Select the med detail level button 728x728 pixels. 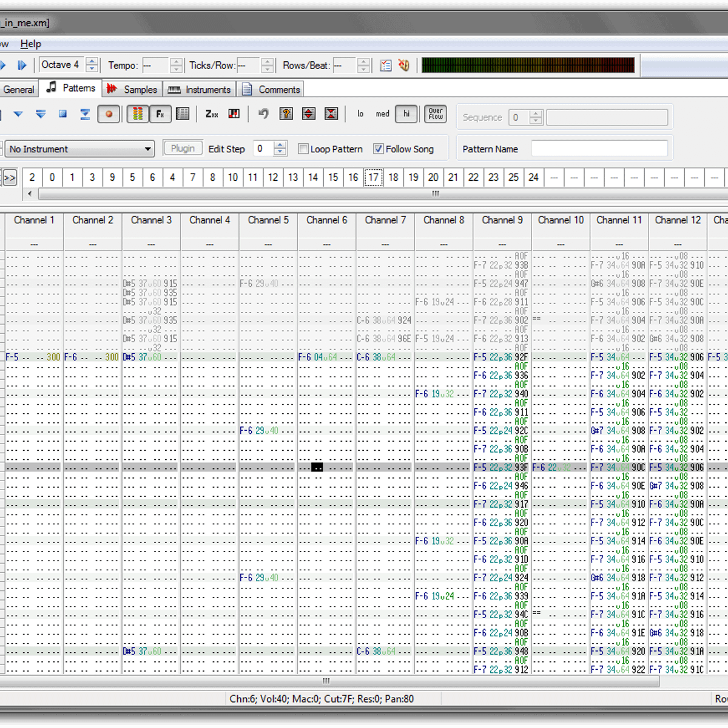pyautogui.click(x=382, y=114)
